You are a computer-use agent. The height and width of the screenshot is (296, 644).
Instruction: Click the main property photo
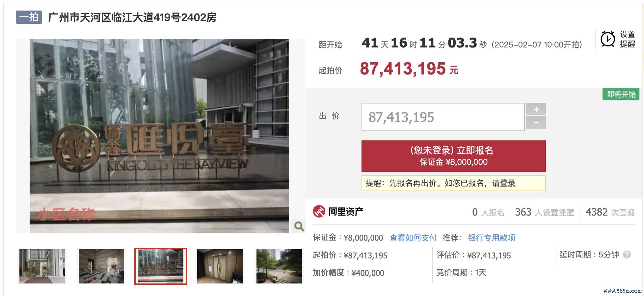pos(159,136)
